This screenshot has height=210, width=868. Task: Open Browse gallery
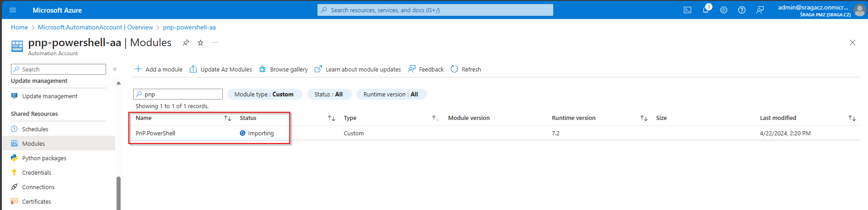pyautogui.click(x=283, y=69)
